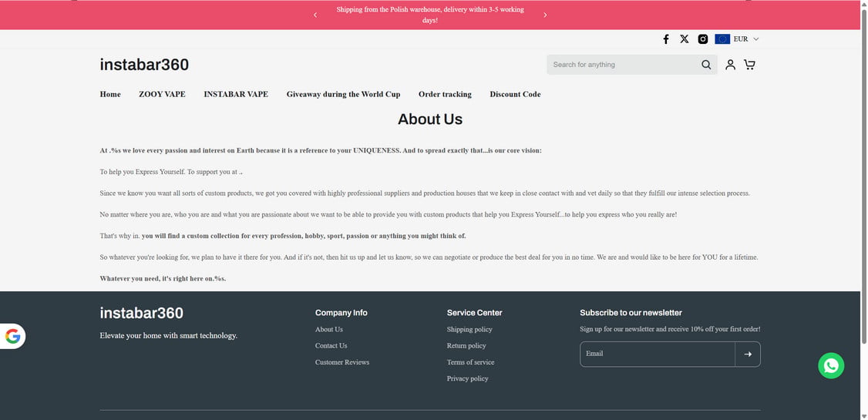
Task: Open Privacy policy link
Action: pos(468,379)
